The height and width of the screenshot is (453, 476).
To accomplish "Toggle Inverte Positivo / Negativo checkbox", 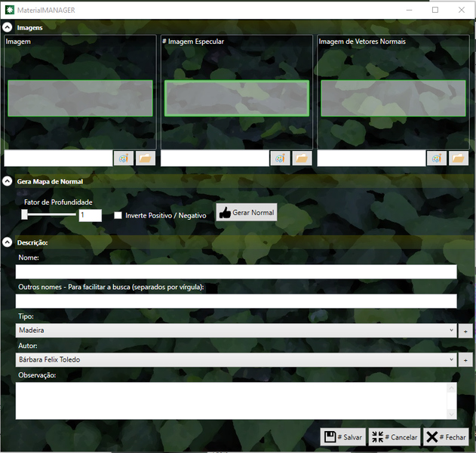I will [x=118, y=215].
